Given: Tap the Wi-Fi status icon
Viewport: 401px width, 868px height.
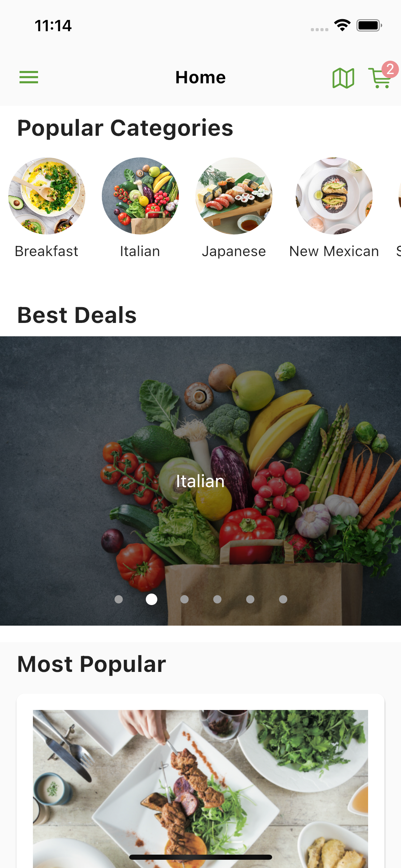Looking at the screenshot, I should pyautogui.click(x=342, y=25).
